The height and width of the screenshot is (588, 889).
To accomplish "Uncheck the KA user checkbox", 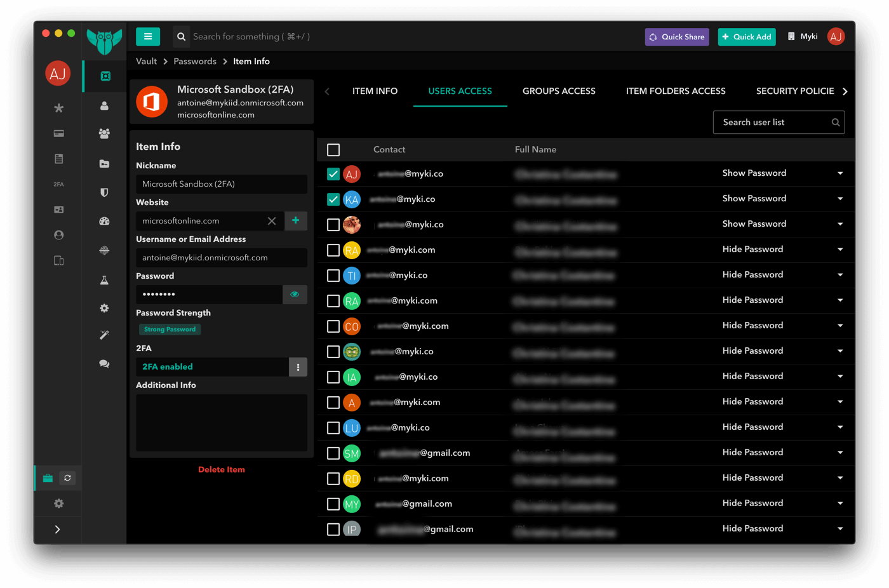I will coord(333,199).
